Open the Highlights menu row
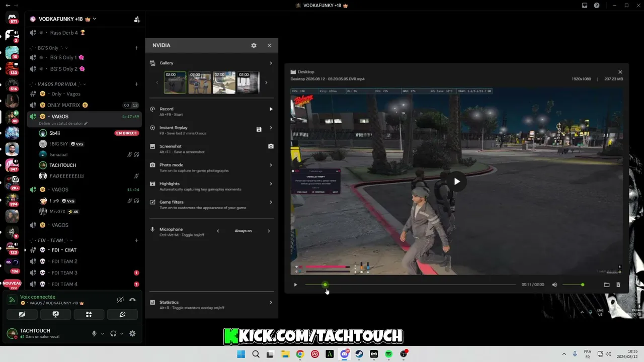The height and width of the screenshot is (362, 644). click(x=212, y=186)
